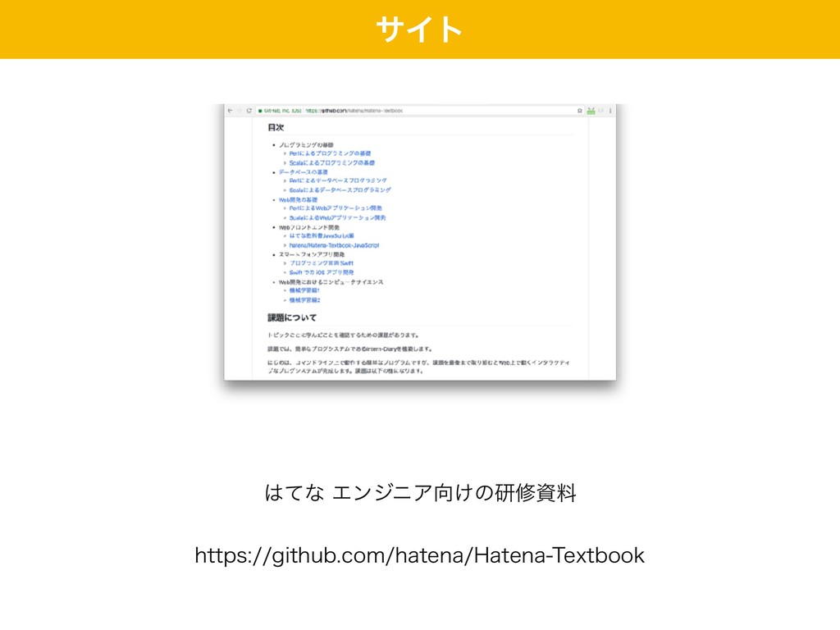This screenshot has height=630, width=840.
Task: Click the browser reload icon
Action: pyautogui.click(x=249, y=111)
